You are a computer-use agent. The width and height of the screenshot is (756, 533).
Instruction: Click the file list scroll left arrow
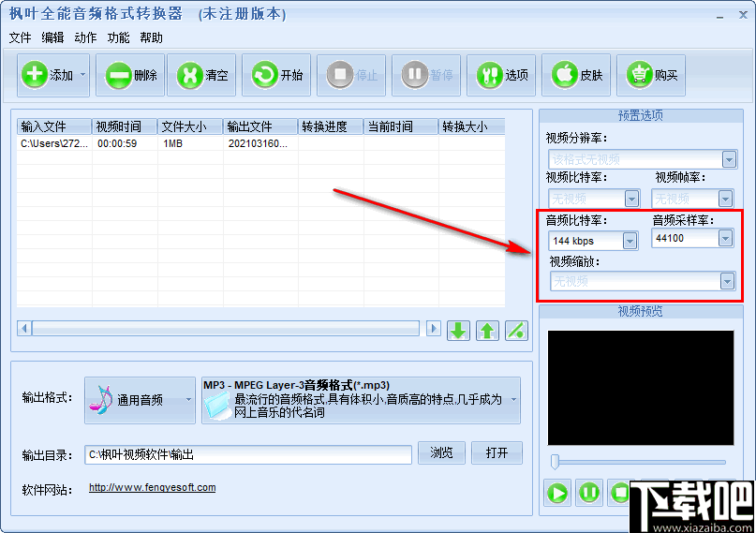(24, 329)
